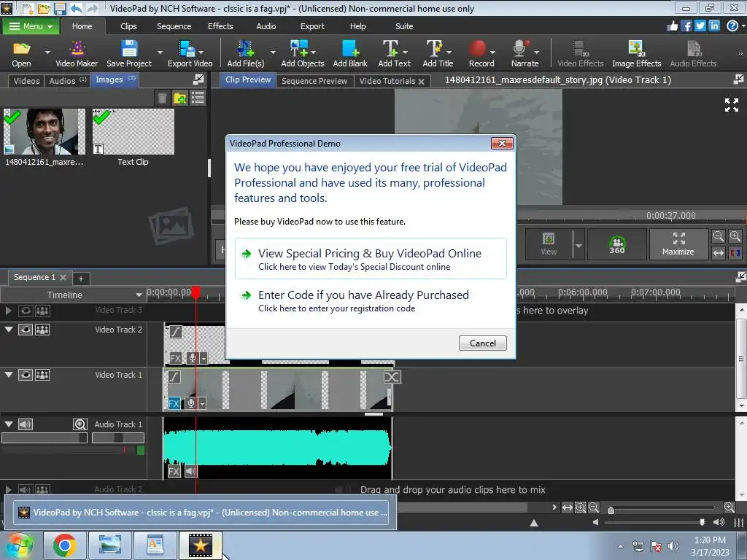This screenshot has width=747, height=560.
Task: Select the Sequence Preview tab
Action: [314, 81]
